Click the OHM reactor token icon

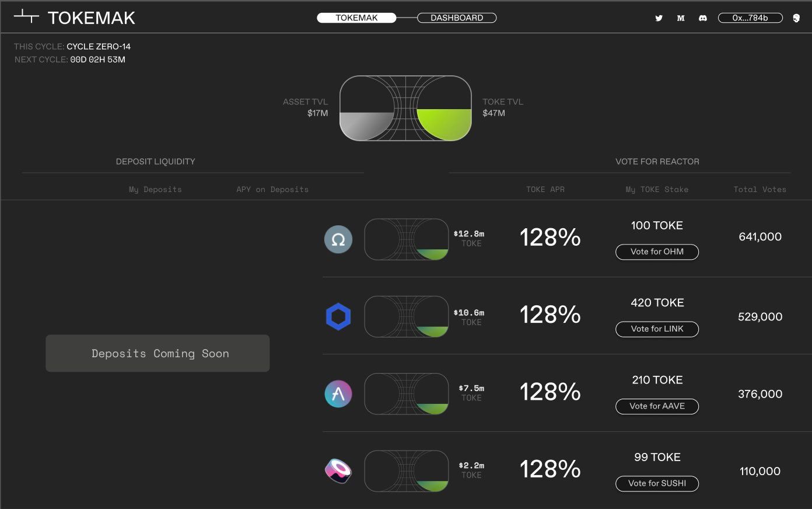tap(338, 239)
